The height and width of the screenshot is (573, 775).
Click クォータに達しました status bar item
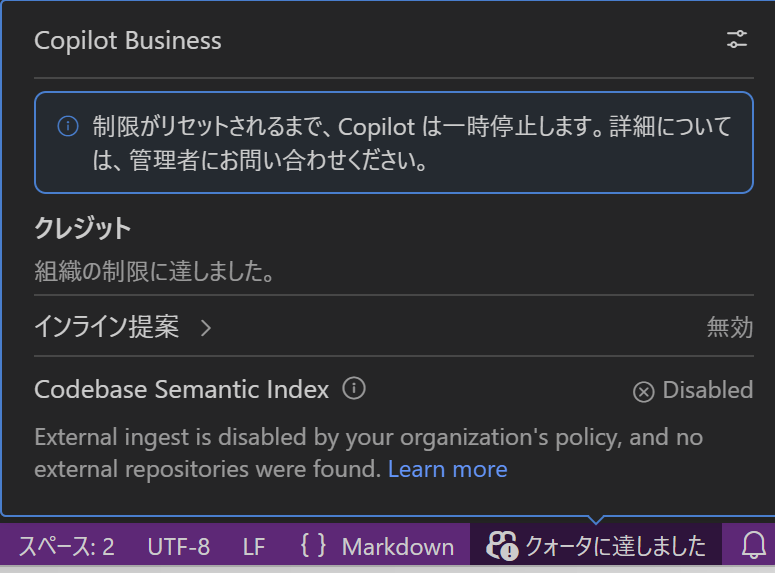pyautogui.click(x=596, y=546)
